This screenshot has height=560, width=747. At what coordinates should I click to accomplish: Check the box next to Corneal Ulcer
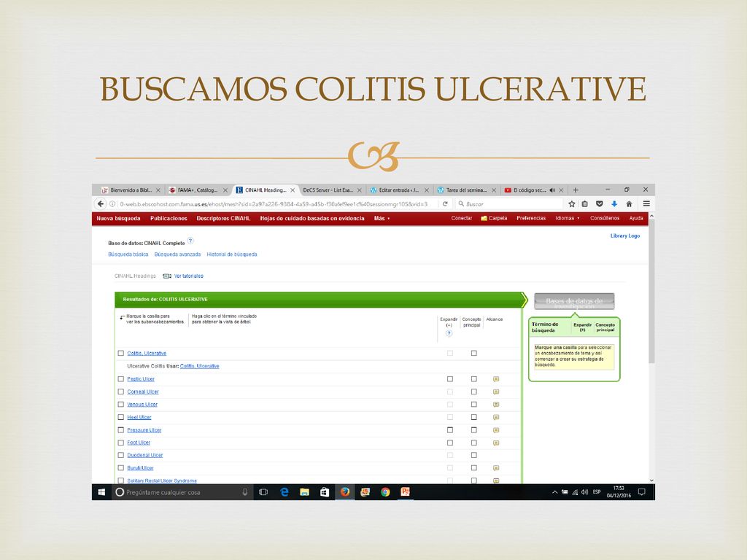coord(121,392)
